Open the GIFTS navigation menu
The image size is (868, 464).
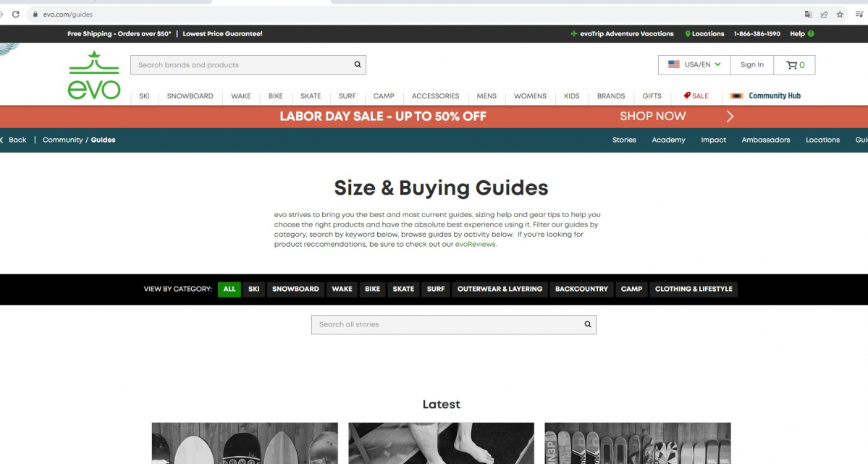click(652, 96)
